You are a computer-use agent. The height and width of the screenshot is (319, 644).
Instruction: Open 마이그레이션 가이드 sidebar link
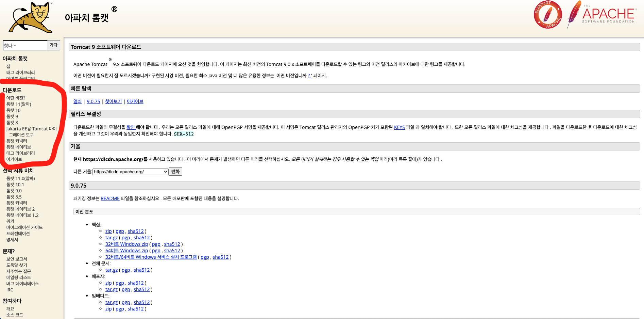tap(24, 227)
